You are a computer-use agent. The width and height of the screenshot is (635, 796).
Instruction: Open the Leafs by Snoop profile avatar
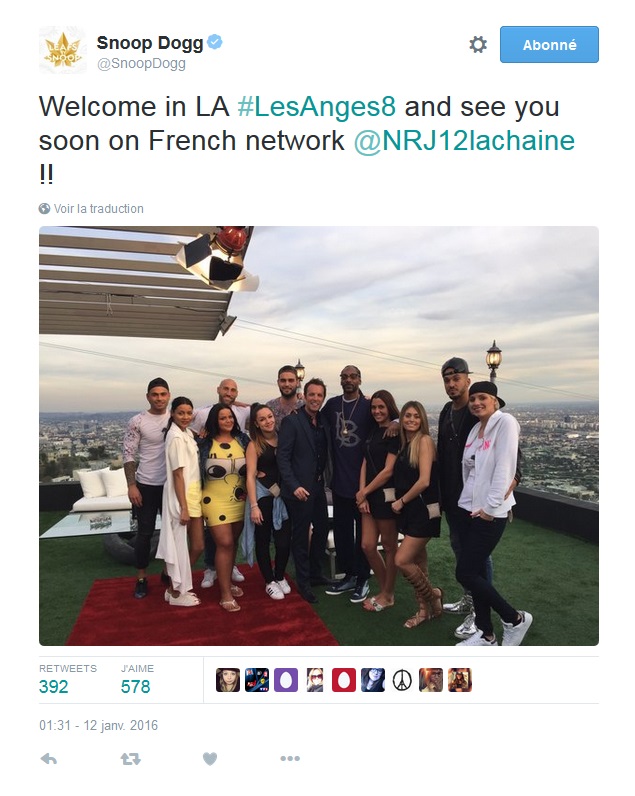click(x=62, y=50)
